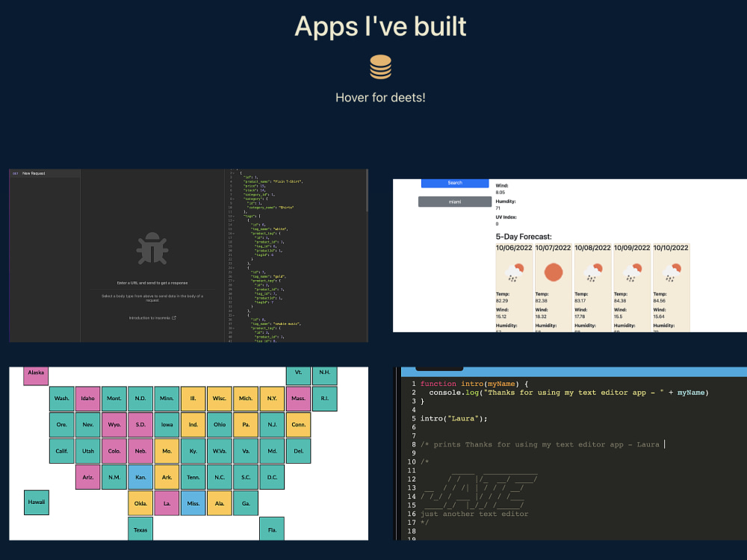Open the weather dashboard project thumbnail
The image size is (747, 560).
pyautogui.click(x=570, y=255)
